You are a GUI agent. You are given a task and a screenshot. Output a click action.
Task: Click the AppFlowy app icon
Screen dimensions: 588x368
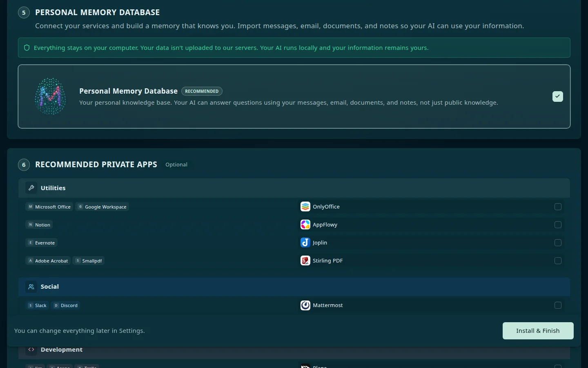tap(305, 225)
